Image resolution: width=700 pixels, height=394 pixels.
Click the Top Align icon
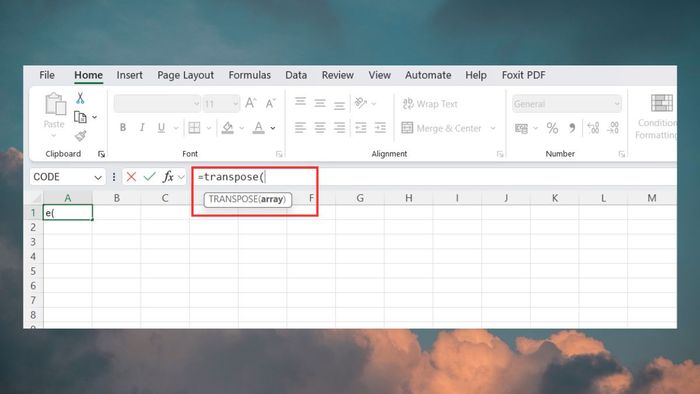(300, 102)
